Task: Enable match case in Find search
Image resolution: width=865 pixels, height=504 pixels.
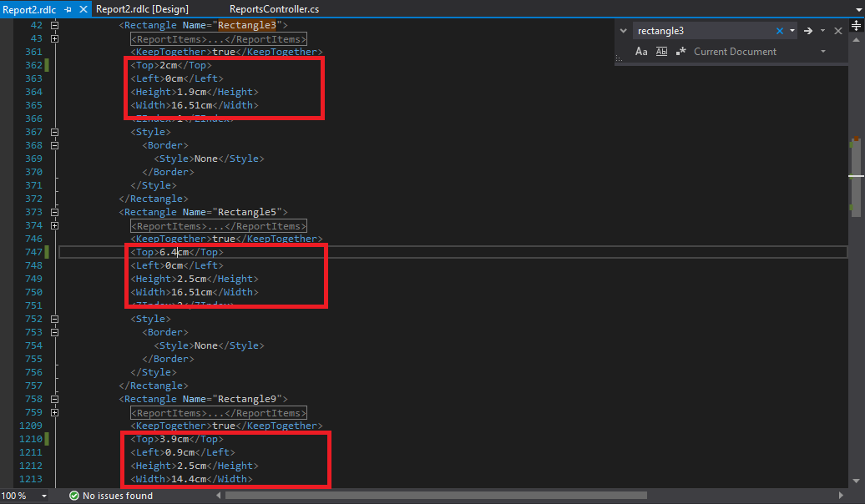Action: pyautogui.click(x=641, y=51)
